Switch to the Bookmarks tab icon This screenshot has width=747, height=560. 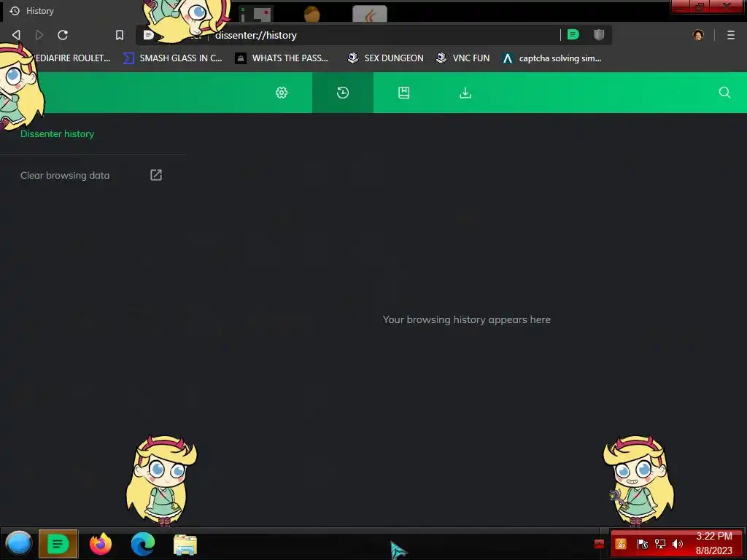pyautogui.click(x=404, y=93)
